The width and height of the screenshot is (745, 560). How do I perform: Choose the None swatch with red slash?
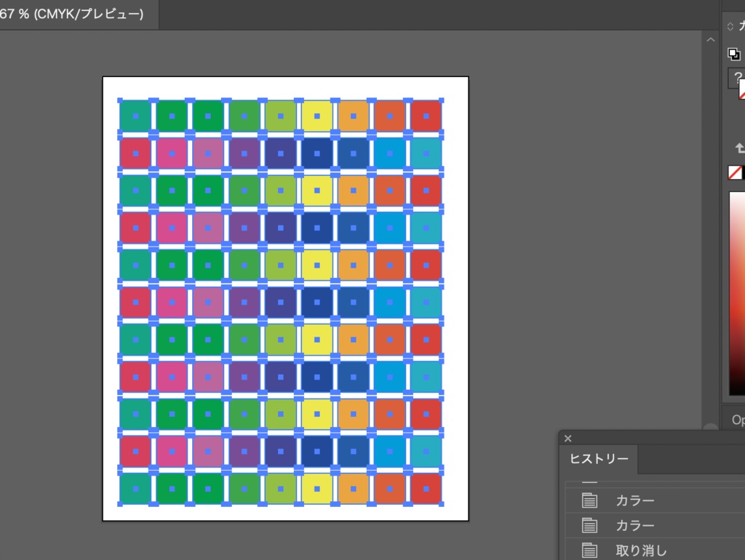735,172
